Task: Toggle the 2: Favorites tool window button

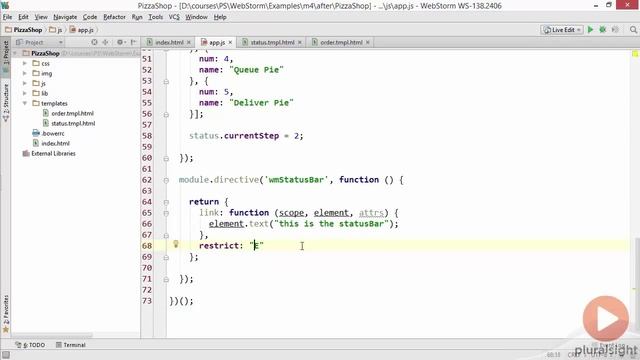Action: [x=6, y=313]
